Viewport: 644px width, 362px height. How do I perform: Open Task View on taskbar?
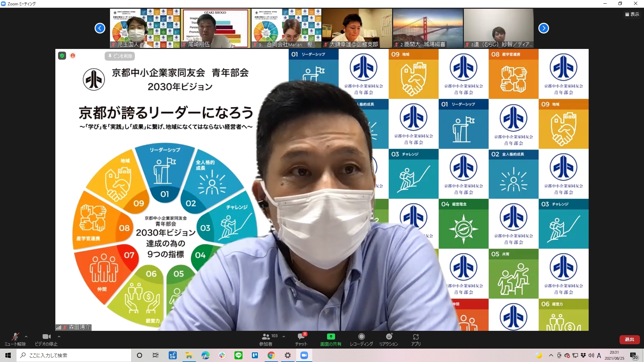pyautogui.click(x=156, y=355)
